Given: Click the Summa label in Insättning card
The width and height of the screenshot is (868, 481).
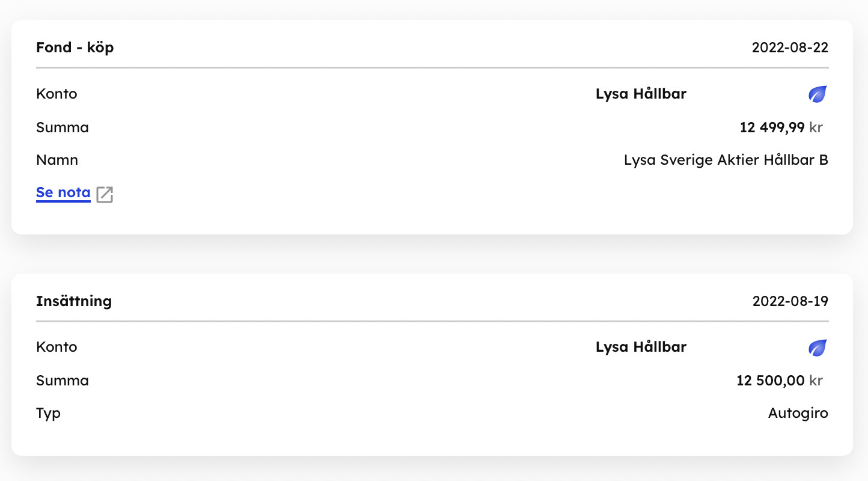Looking at the screenshot, I should click(x=63, y=381).
